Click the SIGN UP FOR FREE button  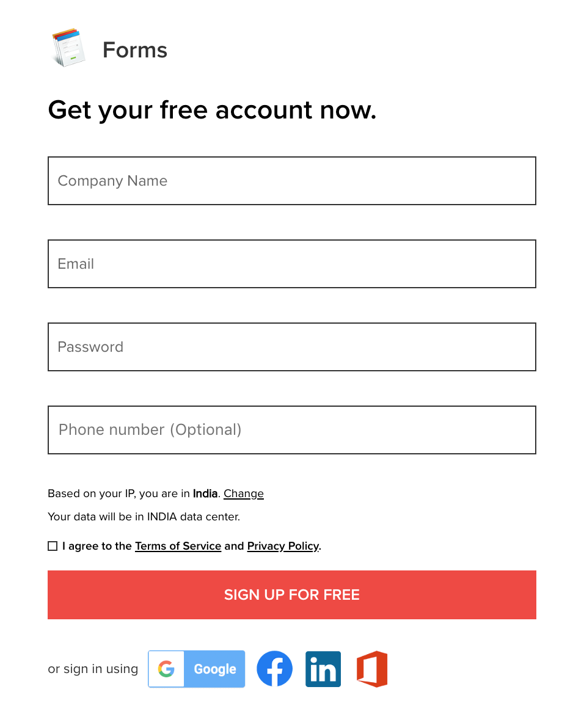(x=292, y=595)
